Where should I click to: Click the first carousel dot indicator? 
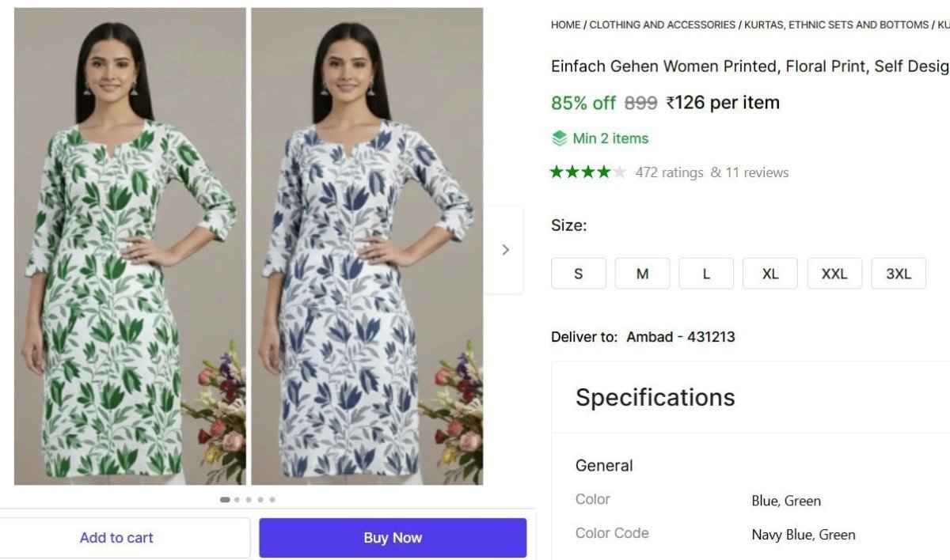click(x=224, y=499)
